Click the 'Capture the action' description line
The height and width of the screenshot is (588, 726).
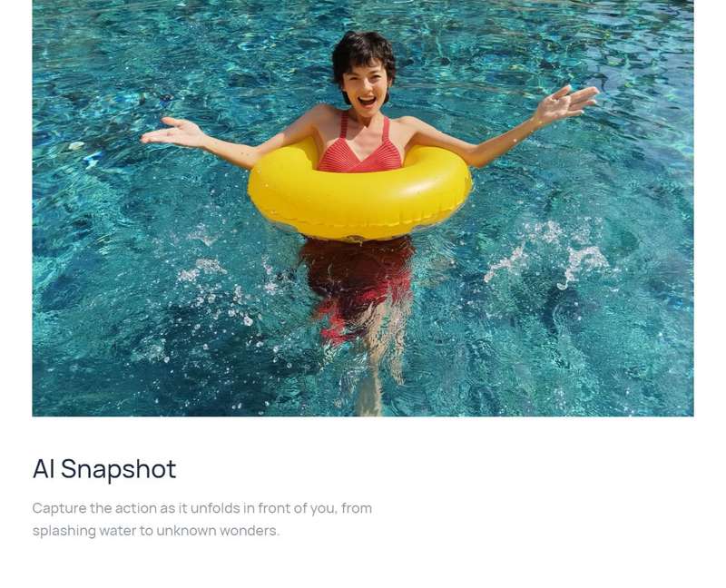[201, 508]
